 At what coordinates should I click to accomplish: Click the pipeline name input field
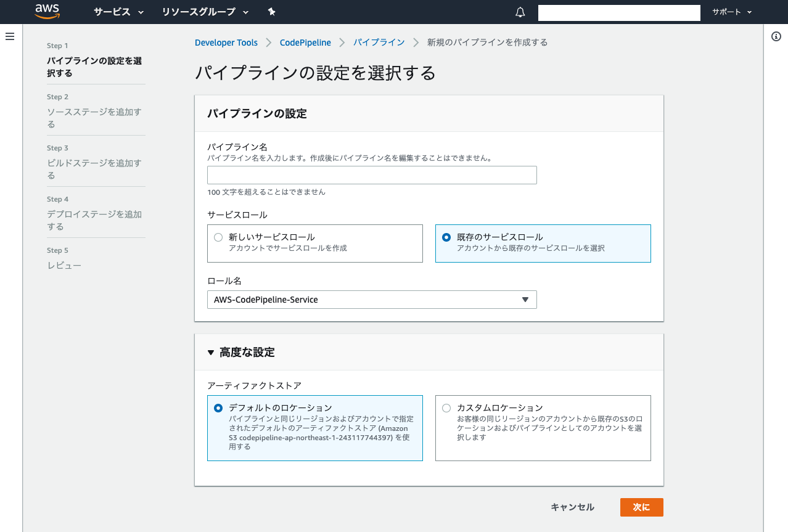coord(372,175)
